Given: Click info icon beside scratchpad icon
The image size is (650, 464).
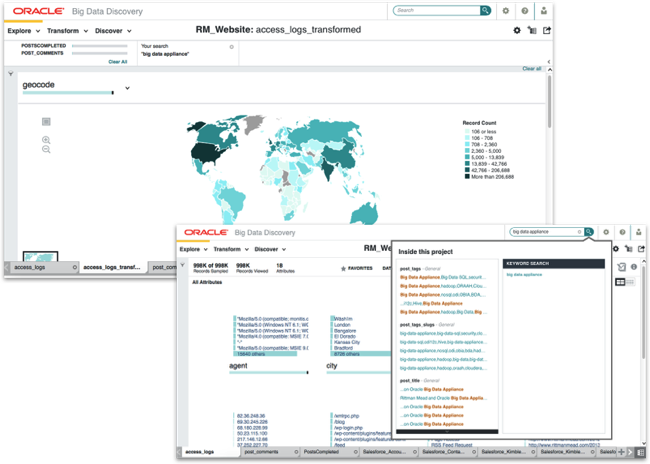Looking at the screenshot, I should 634,267.
